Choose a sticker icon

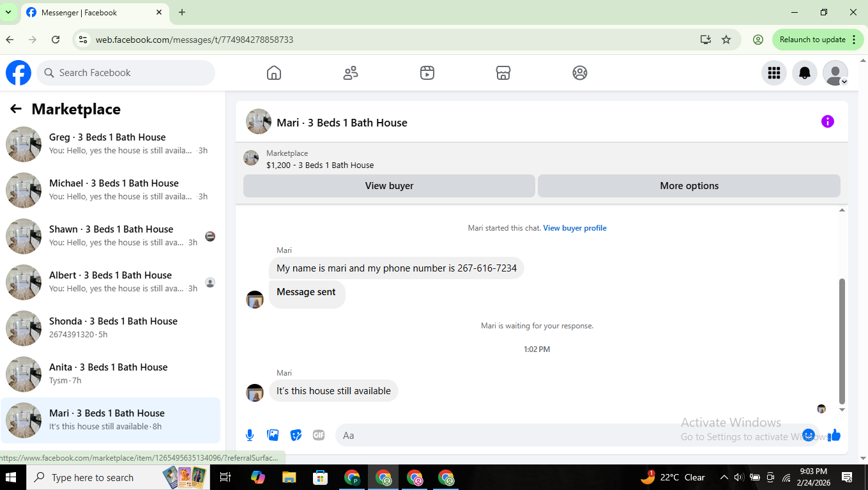[296, 436]
